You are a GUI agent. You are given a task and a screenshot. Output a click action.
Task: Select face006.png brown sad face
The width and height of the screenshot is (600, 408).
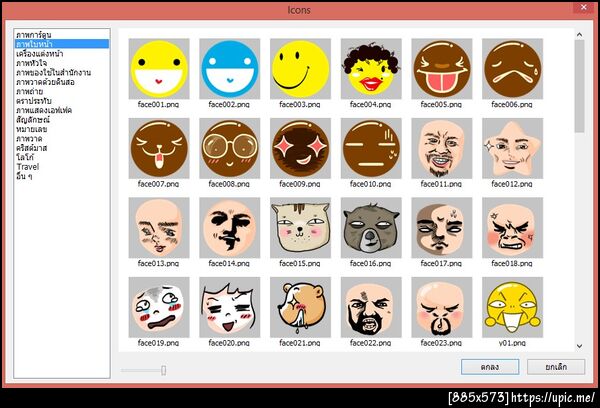click(512, 69)
